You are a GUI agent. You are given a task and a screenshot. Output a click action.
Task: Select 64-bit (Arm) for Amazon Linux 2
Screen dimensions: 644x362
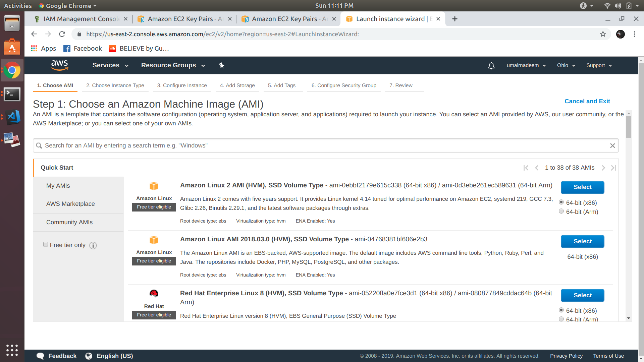click(561, 211)
